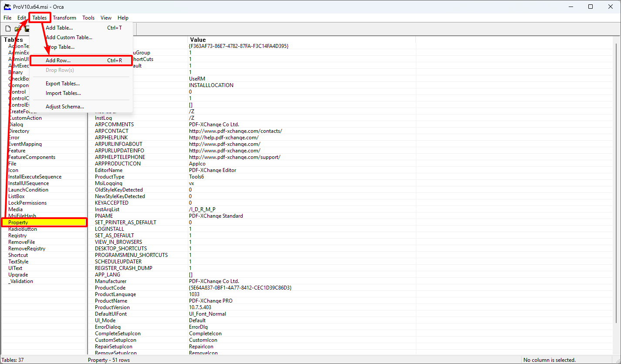Click the Value column header
The height and width of the screenshot is (364, 621).
coord(301,40)
